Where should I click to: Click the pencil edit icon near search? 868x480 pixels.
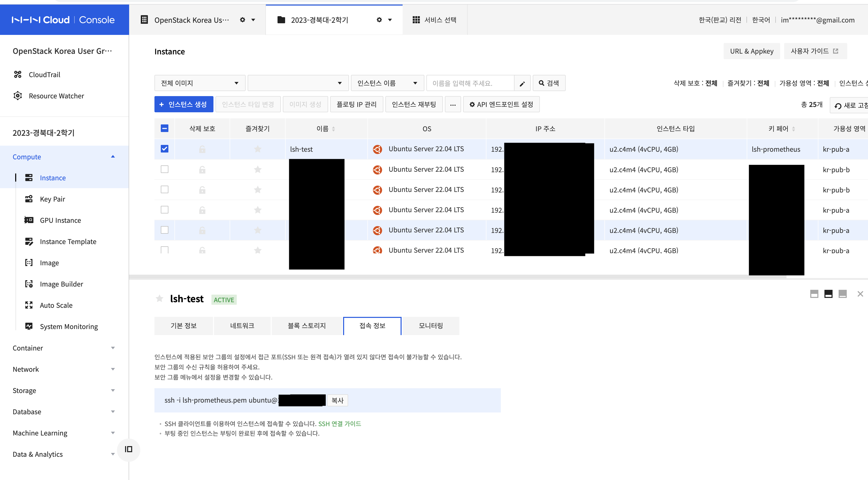[x=522, y=83]
